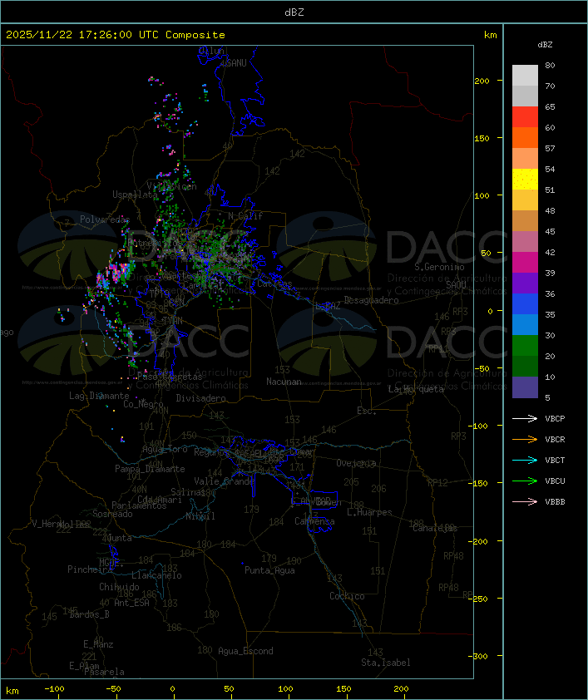Select the slate violet 5-10 dBZ swatch
Screen dimensions: 588x700
click(x=525, y=387)
